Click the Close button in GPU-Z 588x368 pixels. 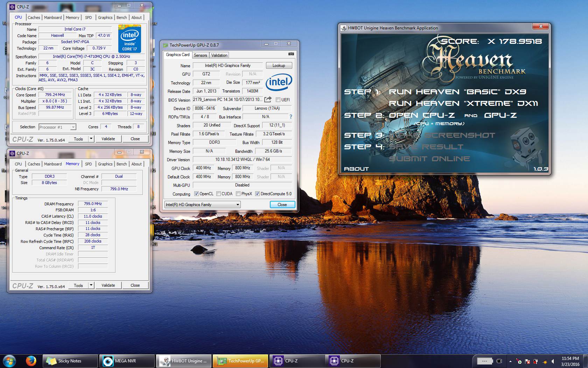point(282,205)
